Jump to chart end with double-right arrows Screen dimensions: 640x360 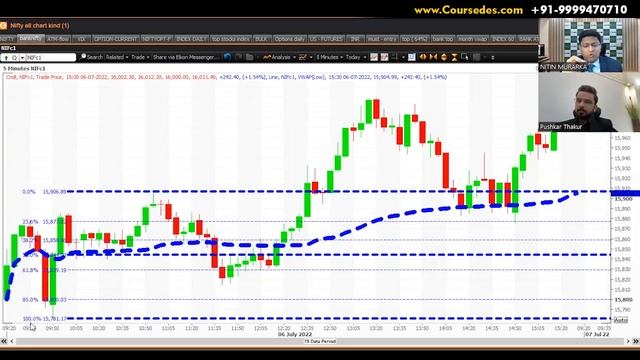click(x=636, y=341)
